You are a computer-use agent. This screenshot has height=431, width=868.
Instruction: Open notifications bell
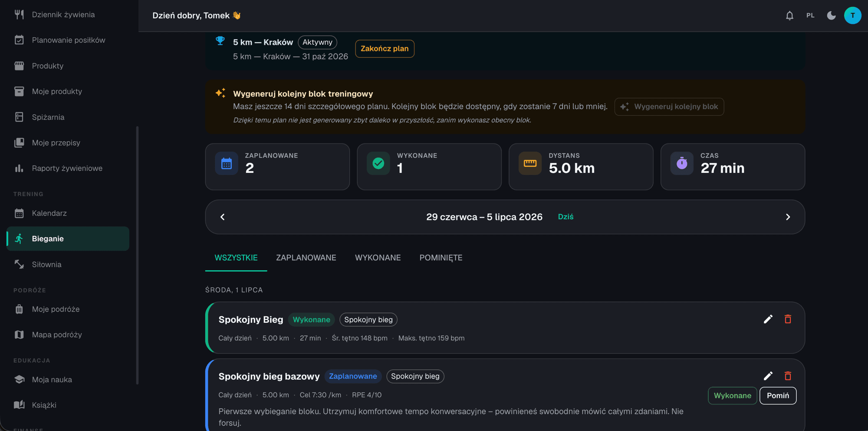pos(789,15)
